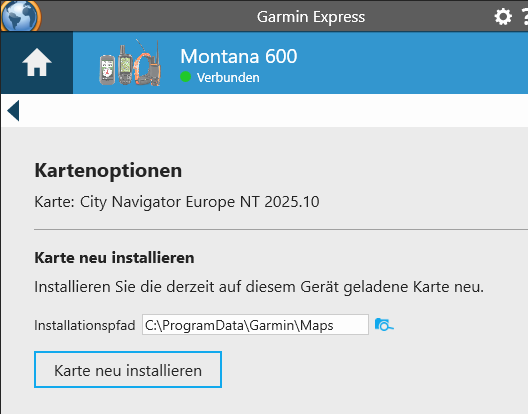
Task: Click the bold Karte neu installieren heading
Action: click(114, 258)
